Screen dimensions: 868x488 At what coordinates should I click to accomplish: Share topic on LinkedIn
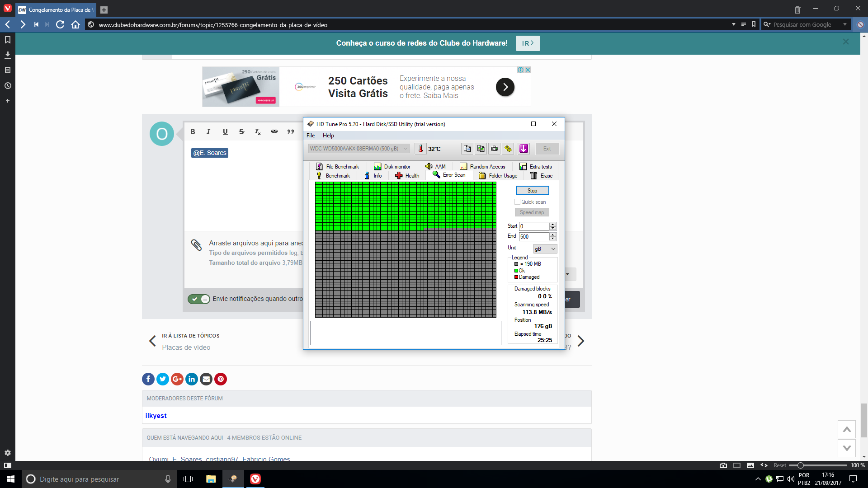192,379
